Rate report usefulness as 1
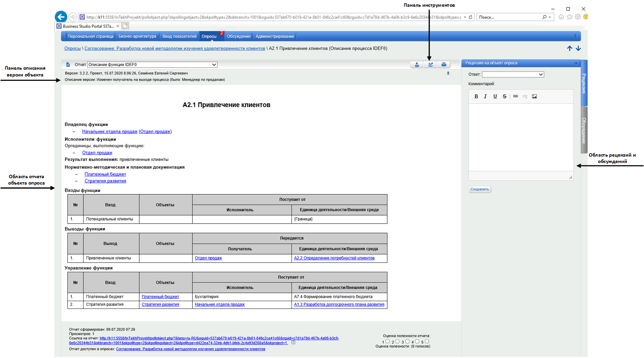The image size is (644, 358). point(388,341)
